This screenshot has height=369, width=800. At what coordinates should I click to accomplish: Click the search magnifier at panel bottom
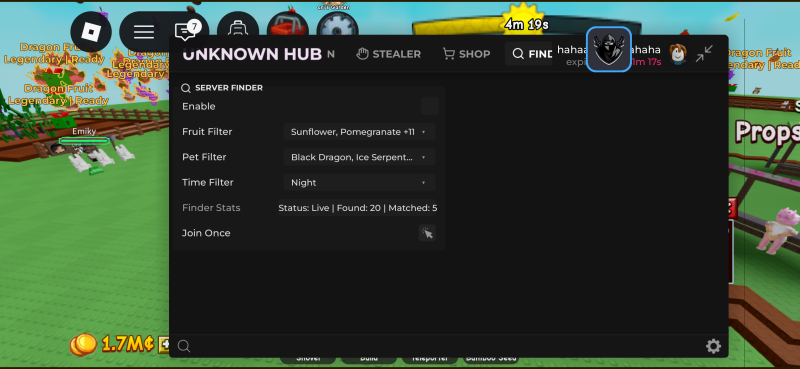[x=184, y=347]
